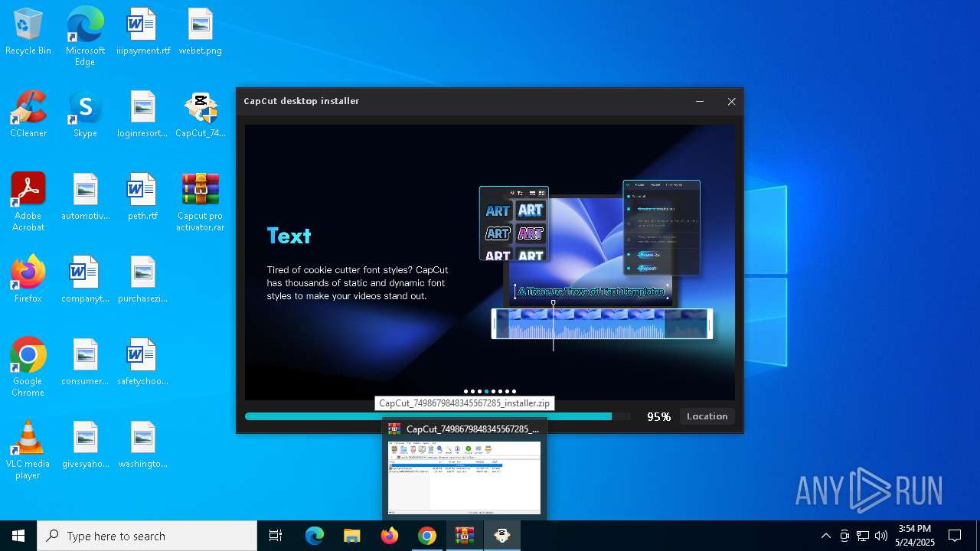Open Task View from the taskbar
This screenshot has height=551, width=980.
click(276, 536)
